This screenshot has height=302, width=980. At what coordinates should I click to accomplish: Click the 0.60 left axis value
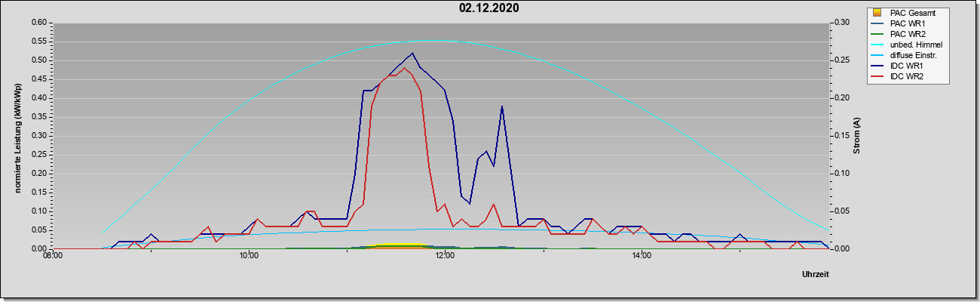(39, 23)
